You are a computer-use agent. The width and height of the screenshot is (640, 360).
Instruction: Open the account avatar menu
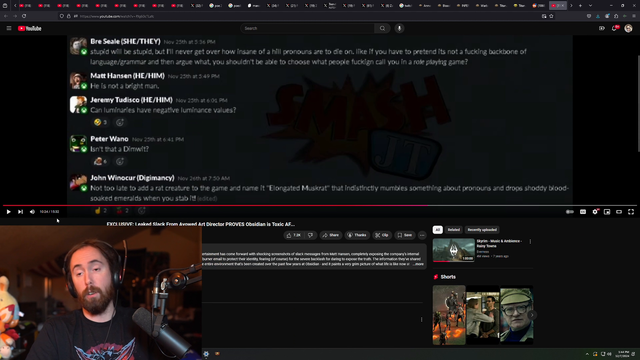coord(629,28)
